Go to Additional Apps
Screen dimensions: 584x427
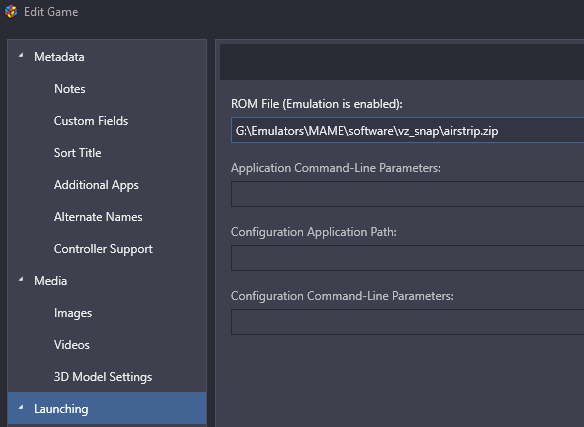(96, 185)
